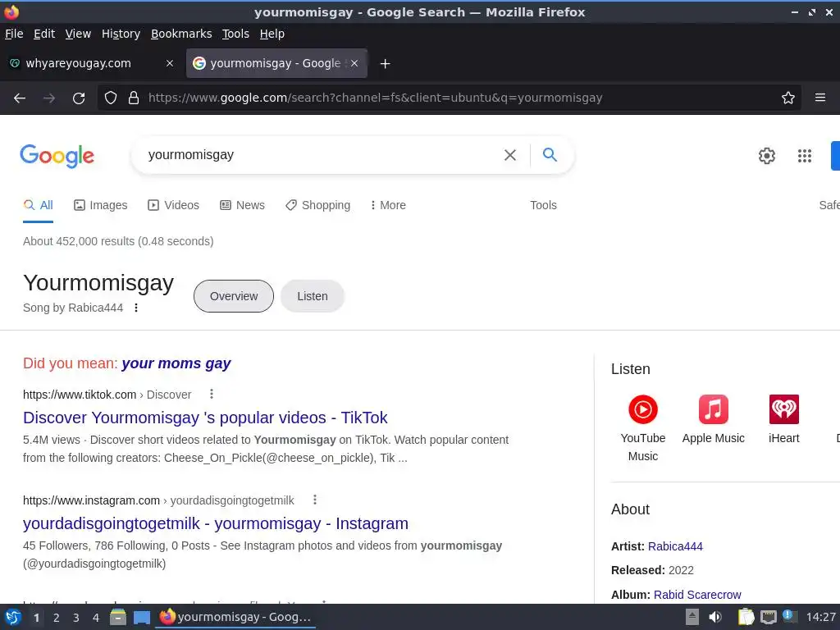Image resolution: width=840 pixels, height=630 pixels.
Task: Open options menu for TikTok result
Action: click(212, 395)
